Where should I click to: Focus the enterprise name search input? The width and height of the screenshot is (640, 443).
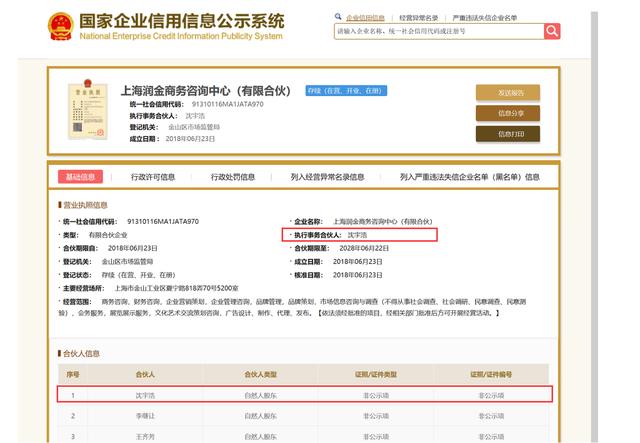tap(439, 31)
